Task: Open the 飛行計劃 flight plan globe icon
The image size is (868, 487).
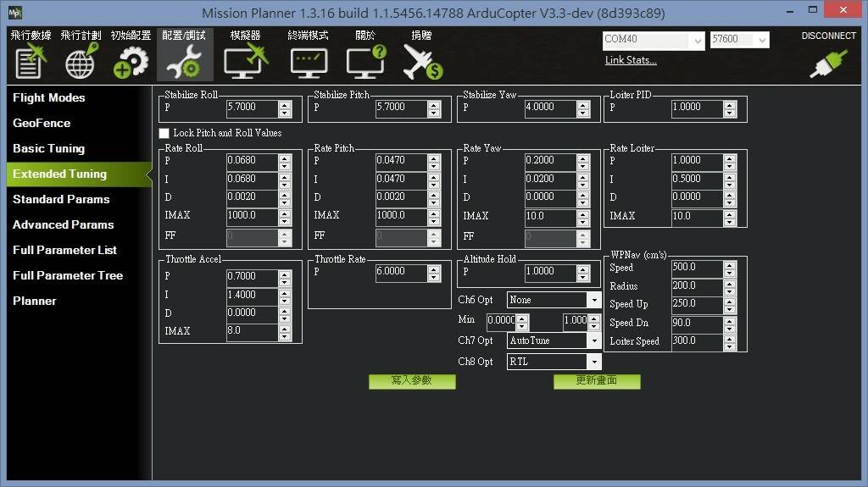Action: (x=81, y=61)
